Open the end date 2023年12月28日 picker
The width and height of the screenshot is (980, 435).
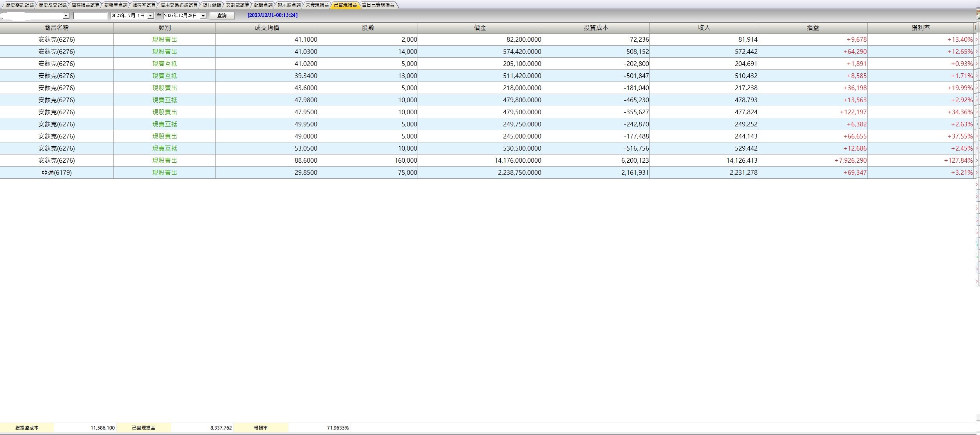tap(203, 16)
